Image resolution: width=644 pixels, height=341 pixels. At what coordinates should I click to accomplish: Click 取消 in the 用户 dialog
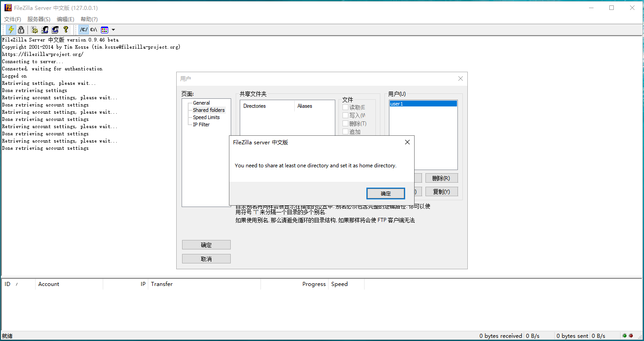[206, 259]
